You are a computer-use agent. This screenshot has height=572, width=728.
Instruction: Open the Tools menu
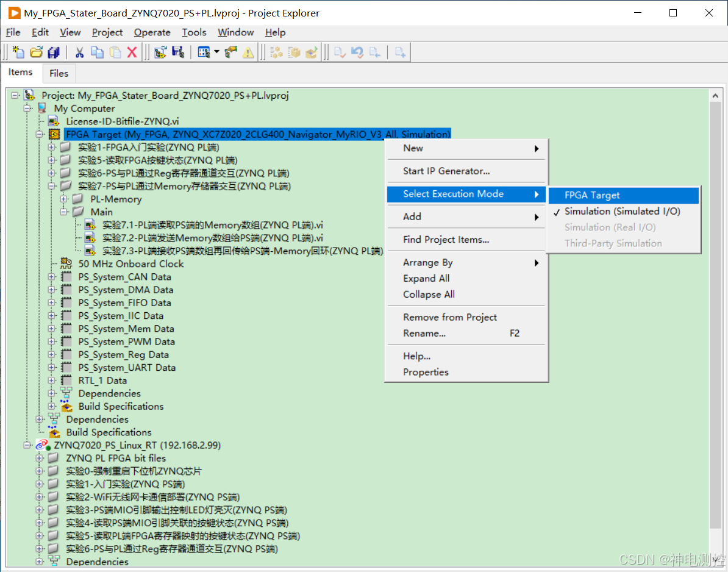(194, 32)
